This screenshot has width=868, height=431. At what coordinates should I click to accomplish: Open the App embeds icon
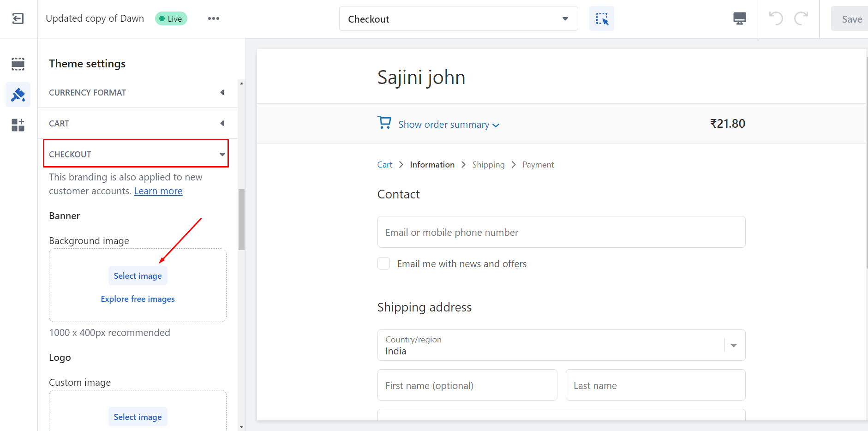click(x=18, y=125)
